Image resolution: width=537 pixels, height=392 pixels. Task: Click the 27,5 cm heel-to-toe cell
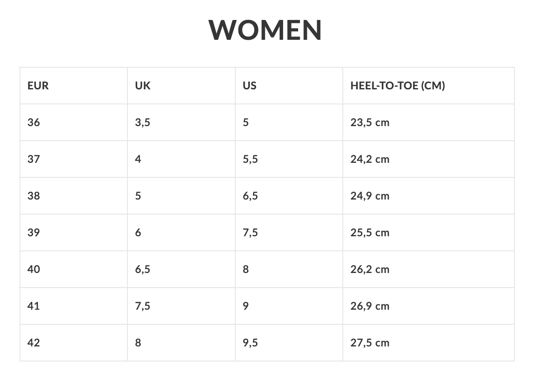coord(370,343)
